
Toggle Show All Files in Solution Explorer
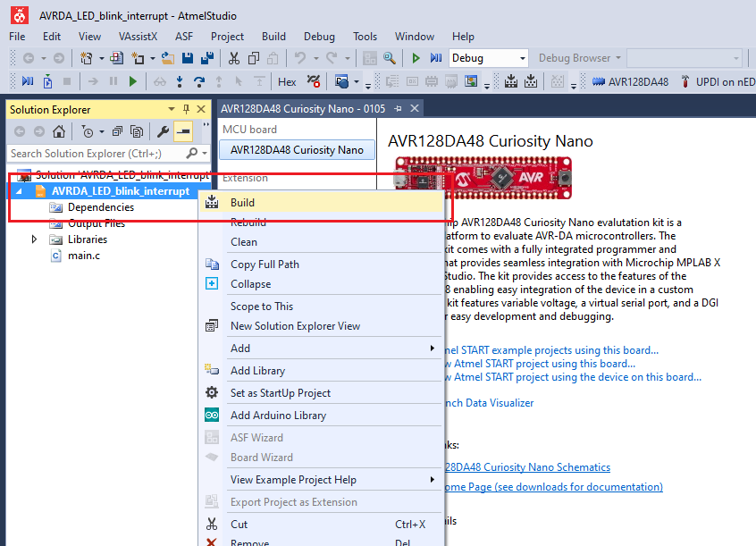(137, 131)
